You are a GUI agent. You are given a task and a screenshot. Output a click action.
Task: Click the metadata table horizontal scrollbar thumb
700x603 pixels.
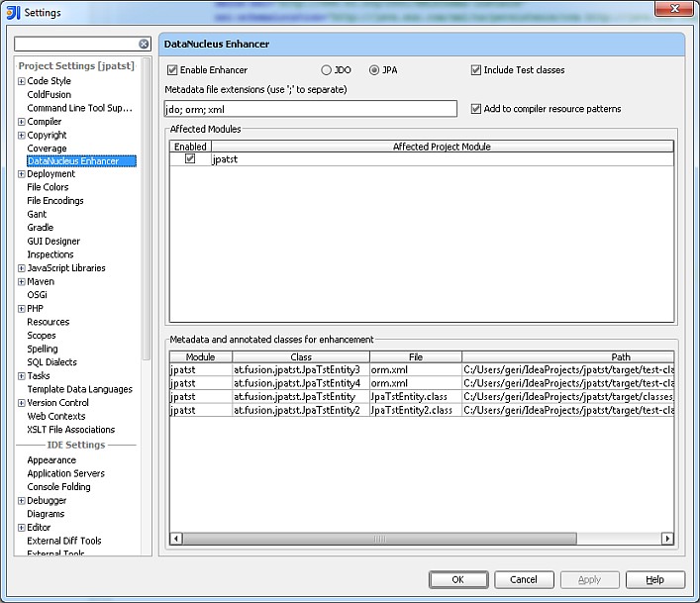pos(379,539)
